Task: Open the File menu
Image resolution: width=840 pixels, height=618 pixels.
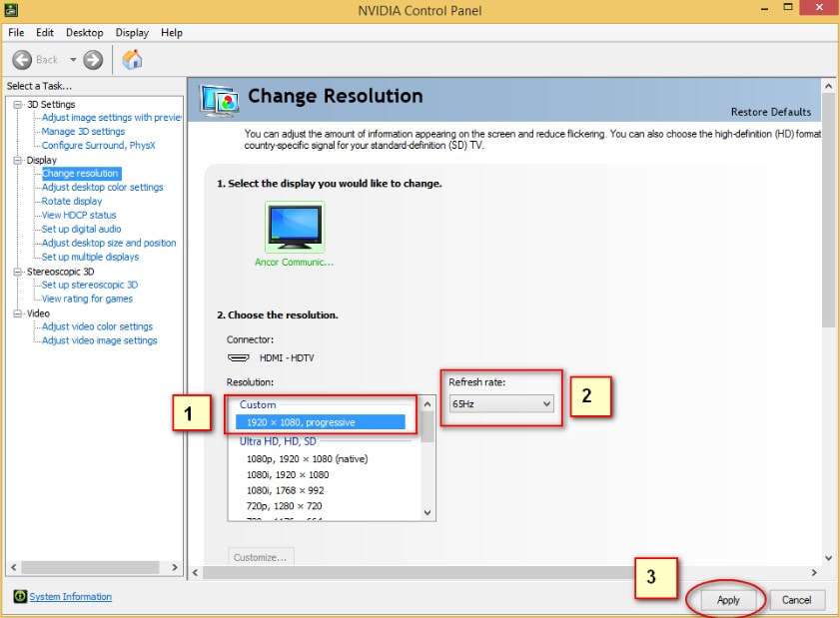Action: coord(16,33)
